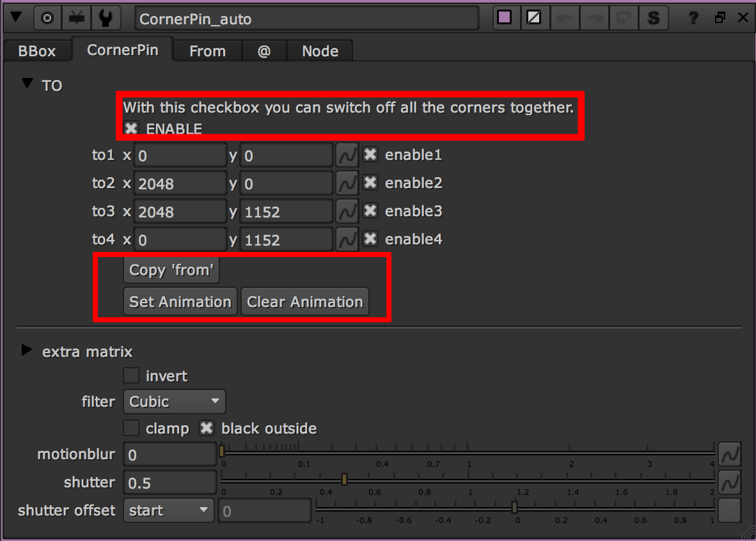The height and width of the screenshot is (541, 756).
Task: Click the motionblur animation curve icon
Action: [x=730, y=455]
